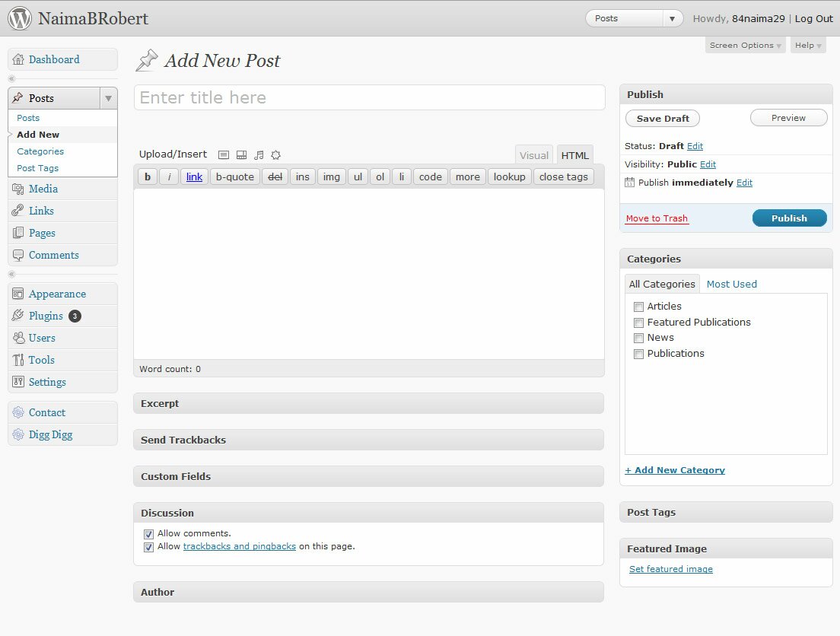The image size is (840, 636).
Task: Check the Featured Publications category
Action: [638, 323]
